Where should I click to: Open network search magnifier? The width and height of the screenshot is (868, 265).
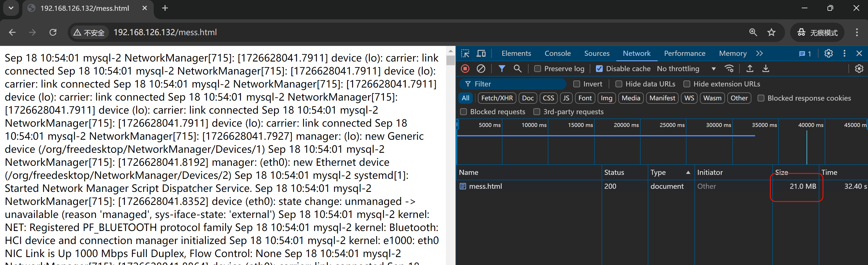pos(517,69)
